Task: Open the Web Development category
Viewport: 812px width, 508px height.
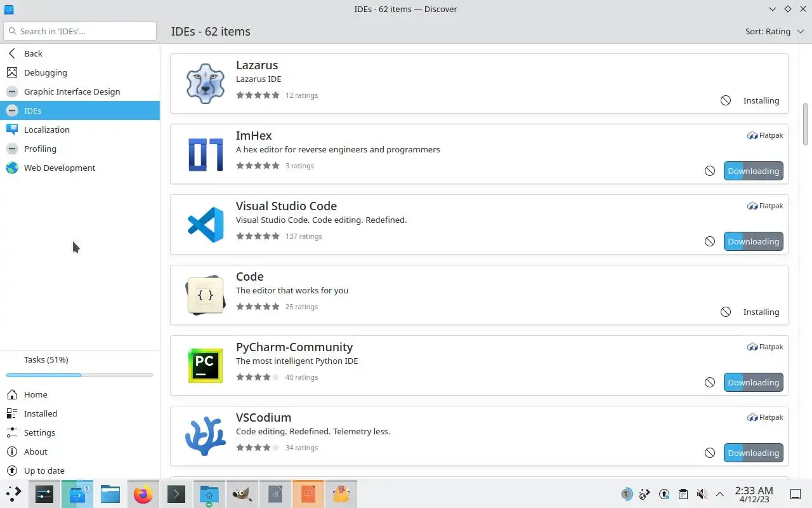Action: [80, 168]
